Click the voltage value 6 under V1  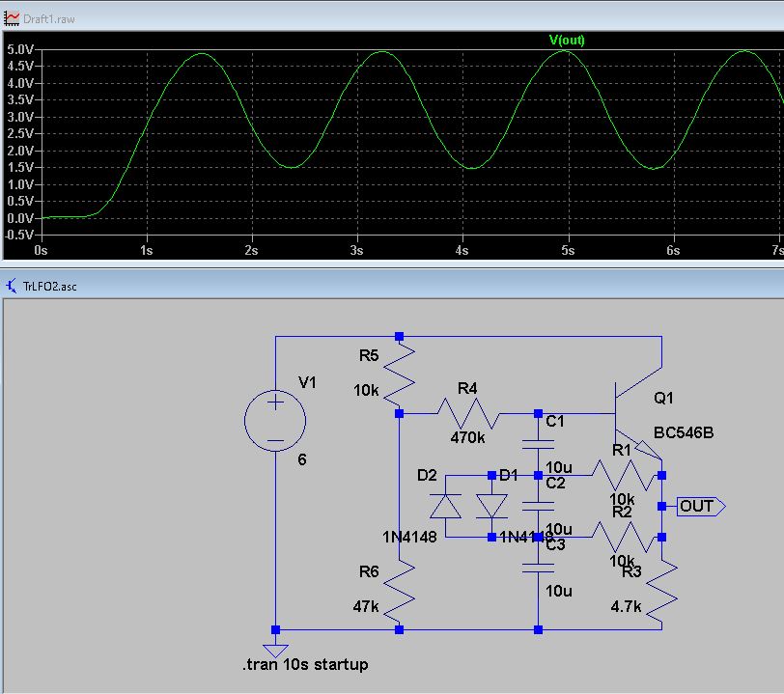pos(302,459)
